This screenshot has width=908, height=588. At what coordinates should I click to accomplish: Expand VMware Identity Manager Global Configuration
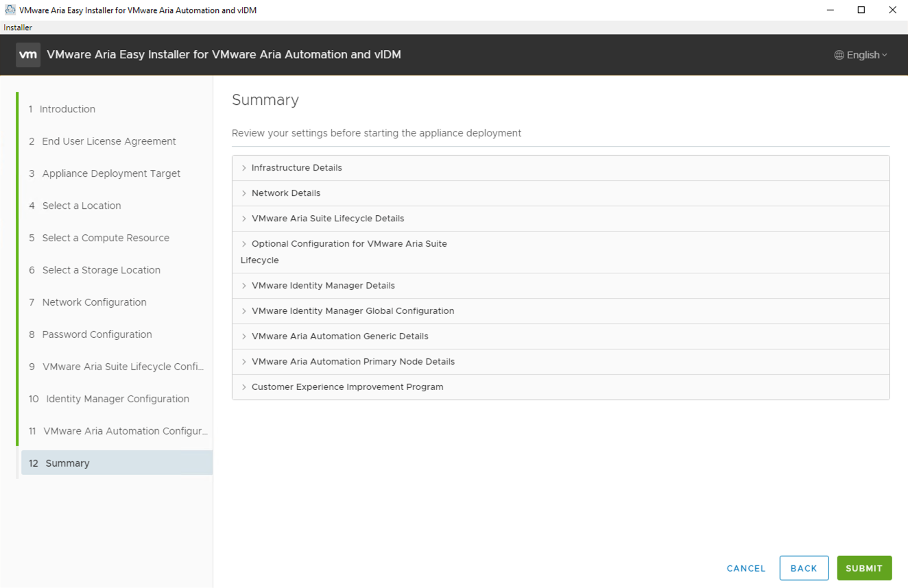click(x=561, y=311)
